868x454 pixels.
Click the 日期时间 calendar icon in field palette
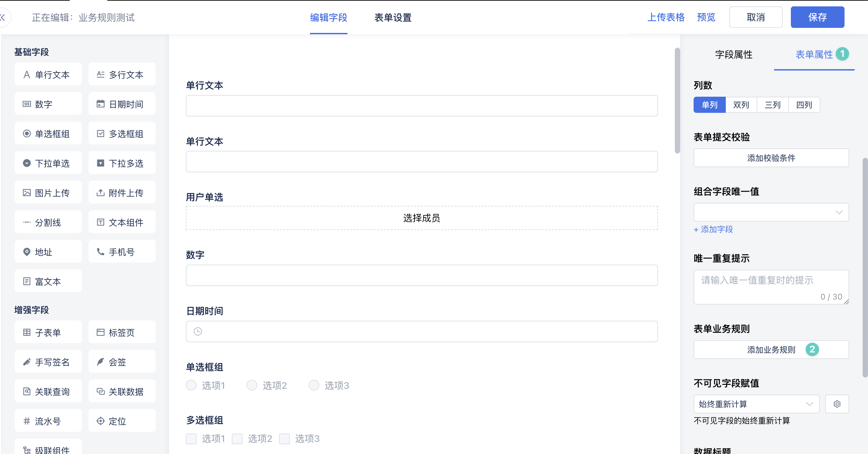100,104
